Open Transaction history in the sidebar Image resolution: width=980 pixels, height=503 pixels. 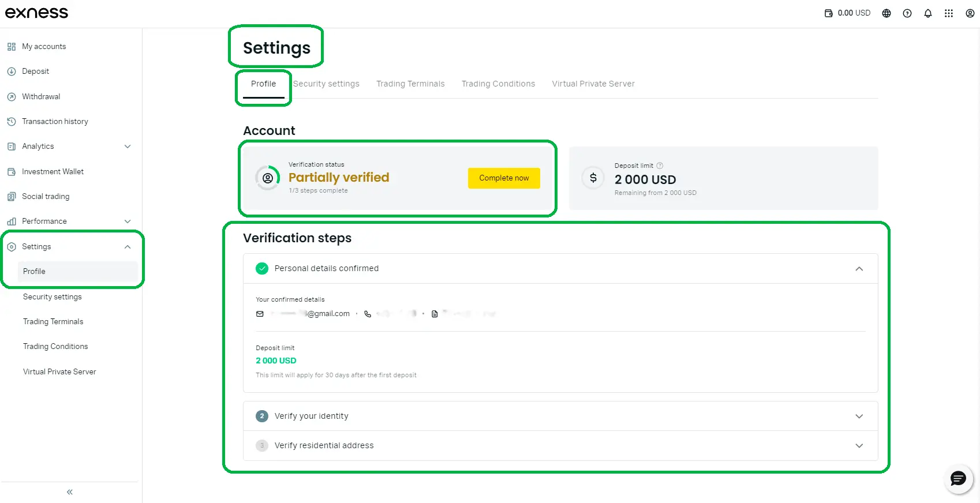coord(55,122)
